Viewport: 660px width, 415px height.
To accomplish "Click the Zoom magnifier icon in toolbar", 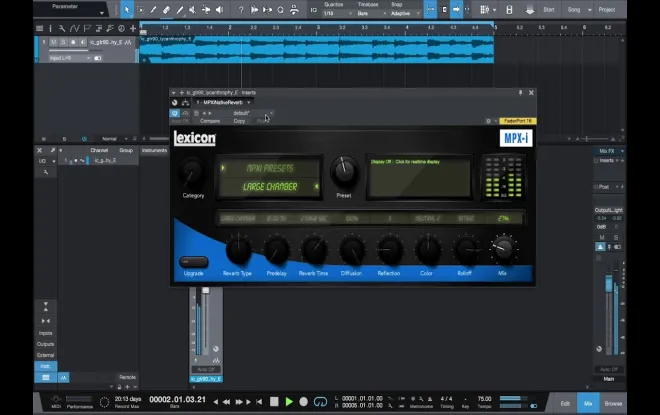I will tap(280, 10).
